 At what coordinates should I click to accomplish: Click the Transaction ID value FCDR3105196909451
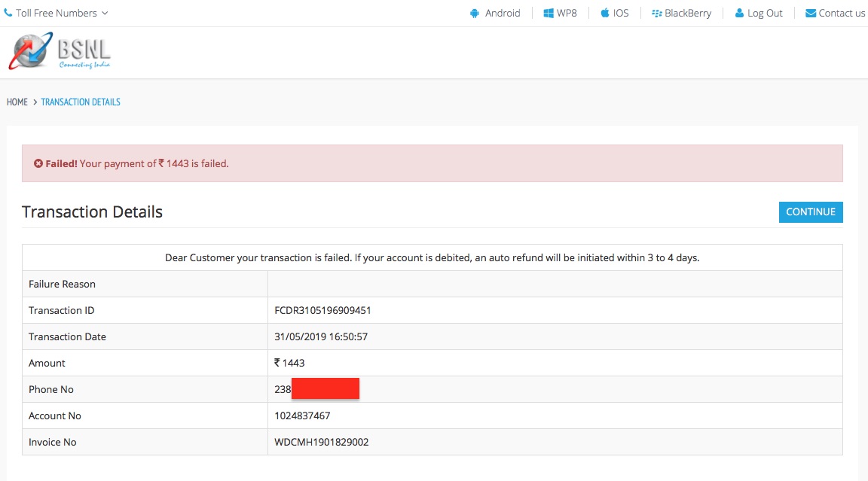pyautogui.click(x=322, y=310)
